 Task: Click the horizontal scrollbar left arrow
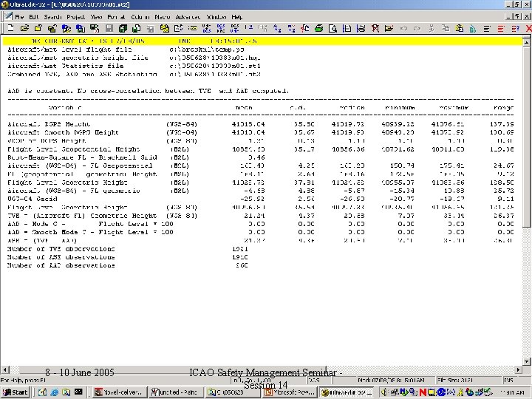5,369
